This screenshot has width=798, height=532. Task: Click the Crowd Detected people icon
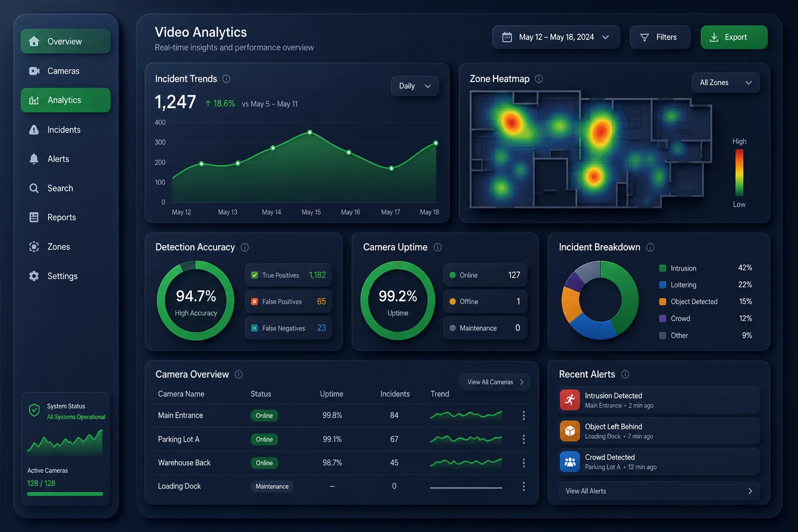[570, 461]
